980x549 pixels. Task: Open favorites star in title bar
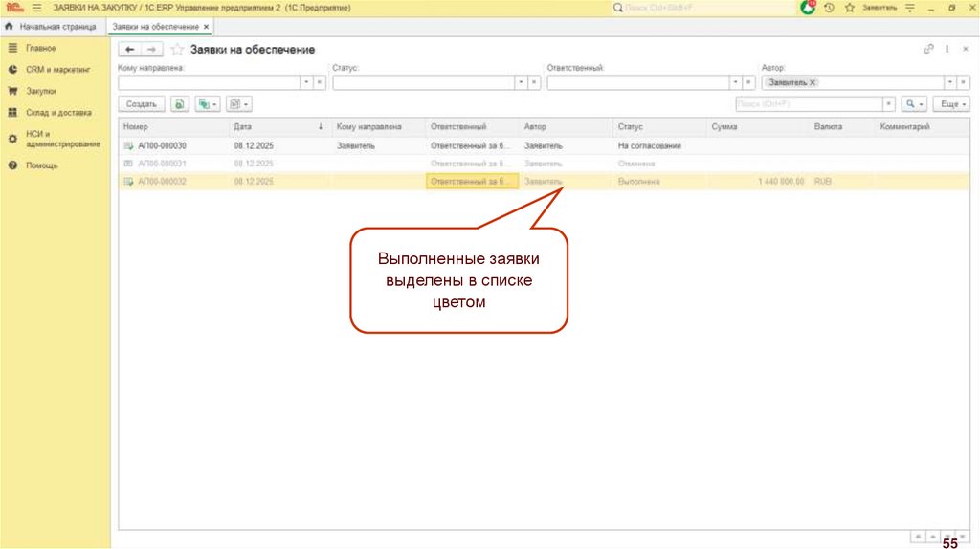coord(850,8)
